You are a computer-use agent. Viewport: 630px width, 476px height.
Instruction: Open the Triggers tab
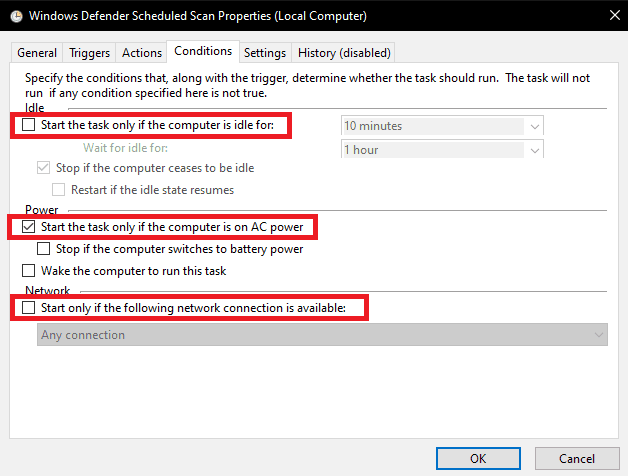[x=89, y=53]
